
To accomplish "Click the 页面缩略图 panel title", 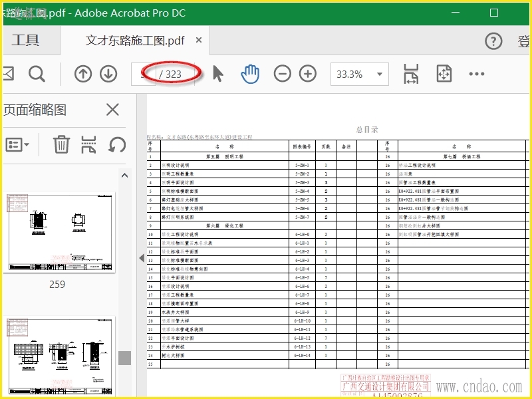I will point(35,110).
